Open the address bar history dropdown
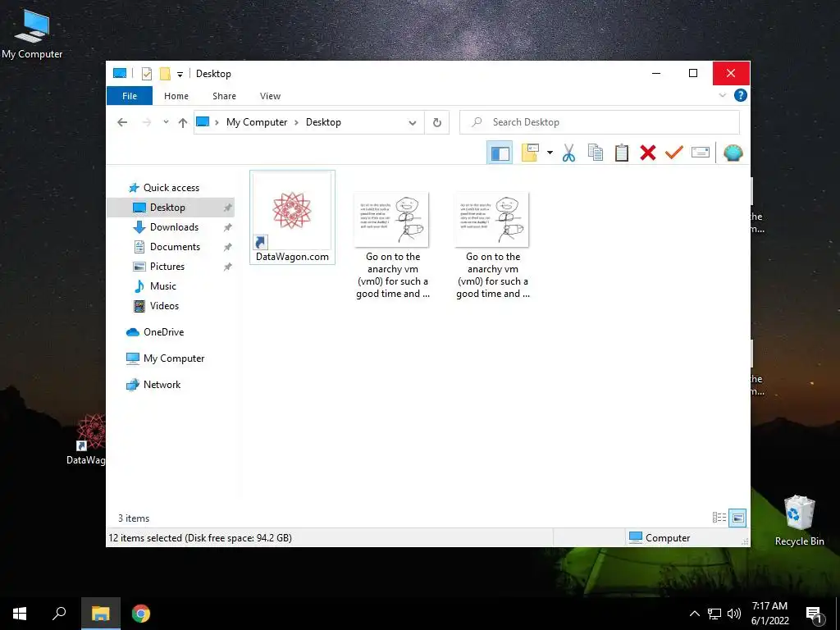This screenshot has width=840, height=630. click(413, 123)
